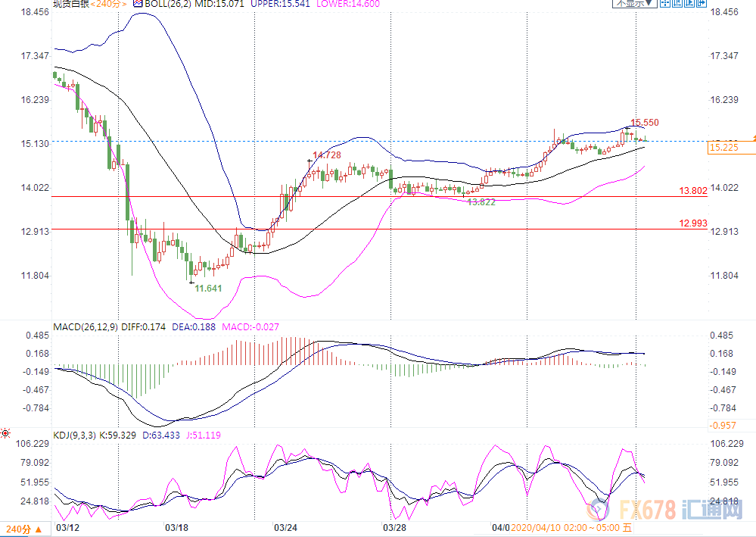Click the orange arrow at right edge

click(x=752, y=139)
